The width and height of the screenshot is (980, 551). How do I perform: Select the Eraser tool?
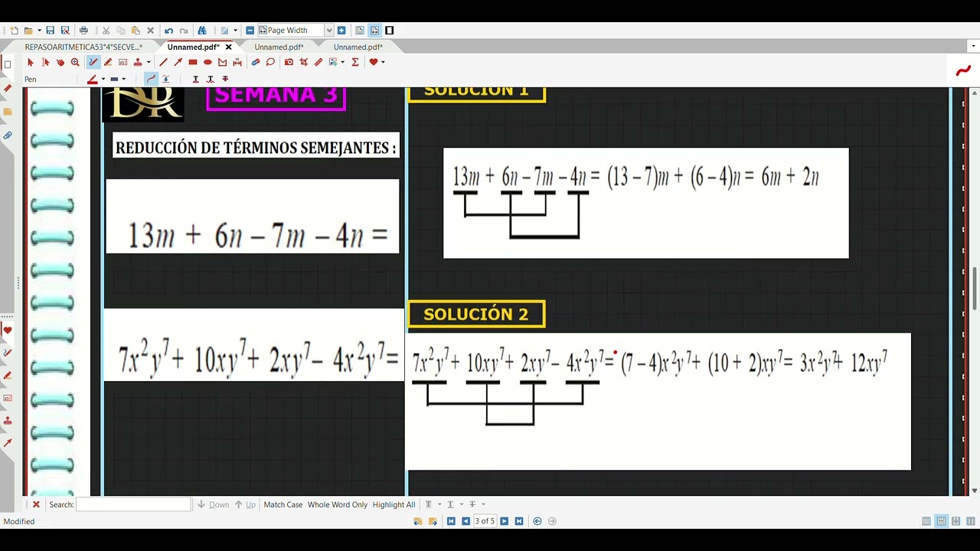pyautogui.click(x=256, y=63)
